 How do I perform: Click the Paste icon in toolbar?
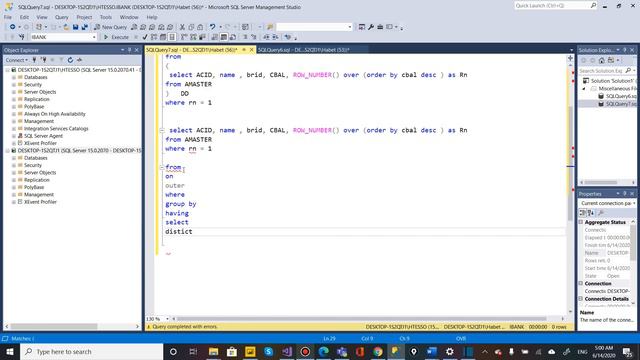[200, 27]
